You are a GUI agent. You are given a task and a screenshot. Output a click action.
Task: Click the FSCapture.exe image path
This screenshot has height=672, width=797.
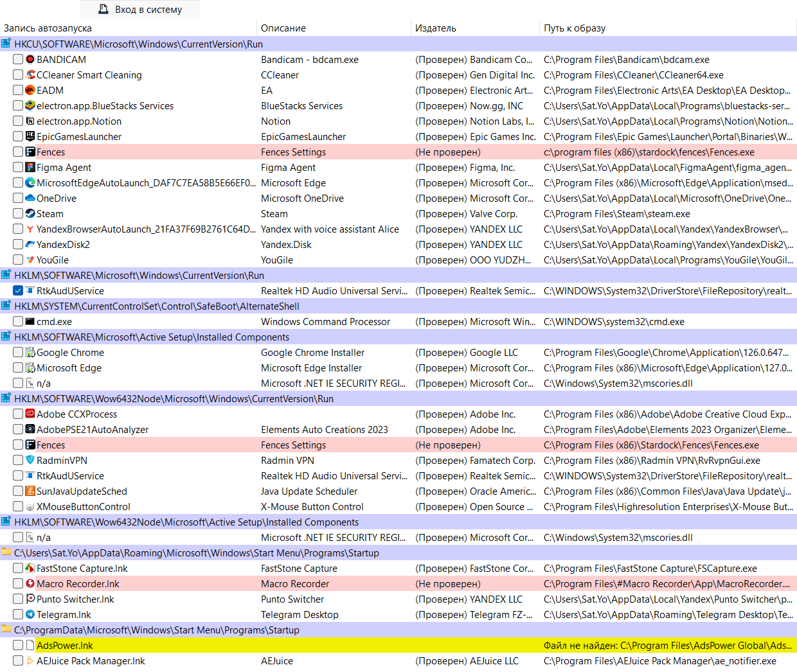[650, 568]
